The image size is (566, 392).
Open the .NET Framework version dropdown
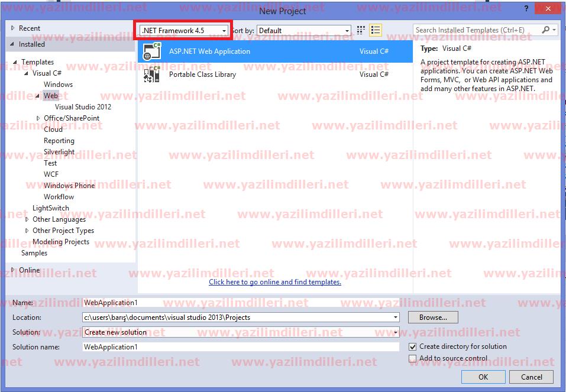[x=184, y=31]
